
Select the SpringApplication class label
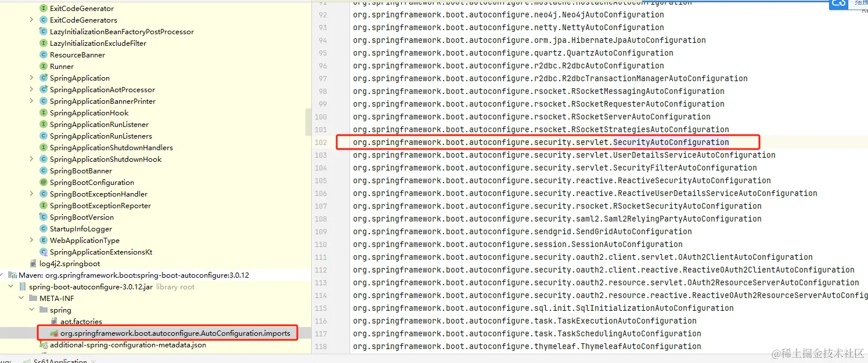[80, 78]
